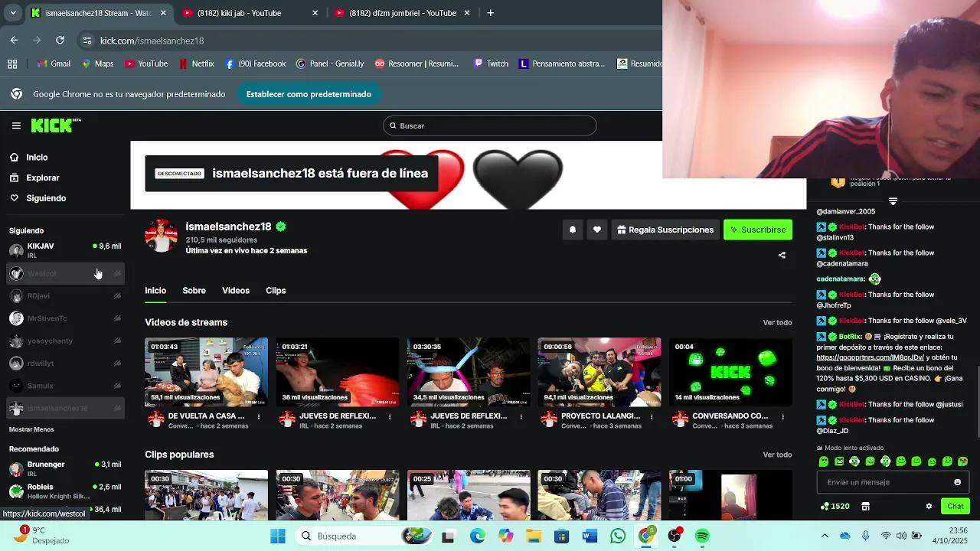Viewport: 980px width, 551px height.
Task: Open chat settings gear icon
Action: tap(929, 506)
